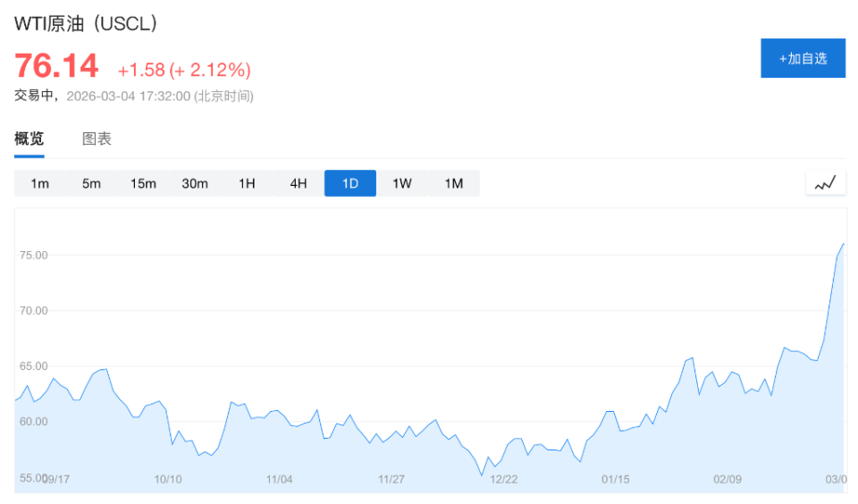Click the line chart style icon
Screen dimensions: 858x504
[x=825, y=183]
